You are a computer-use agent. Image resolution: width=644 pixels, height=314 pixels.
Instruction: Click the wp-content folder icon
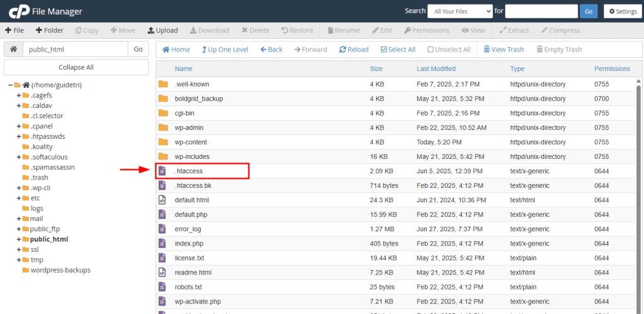163,142
